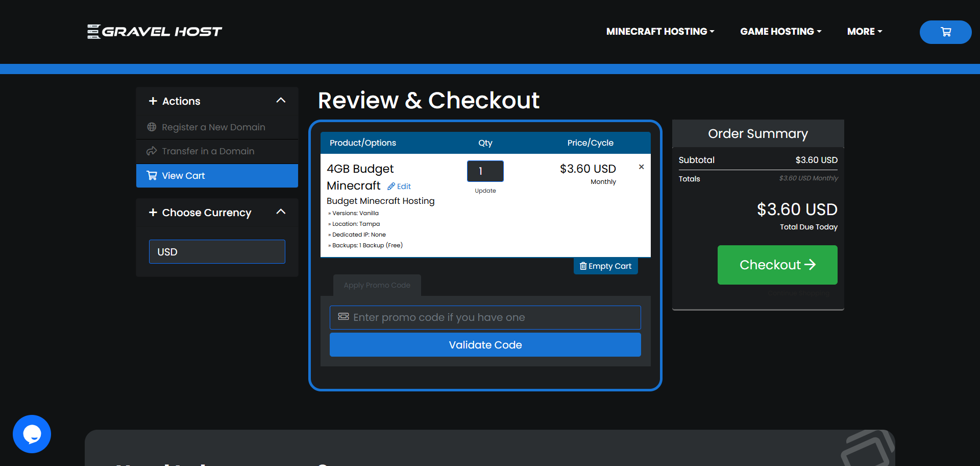Open the live chat bubble
This screenshot has width=980, height=466.
(x=32, y=434)
